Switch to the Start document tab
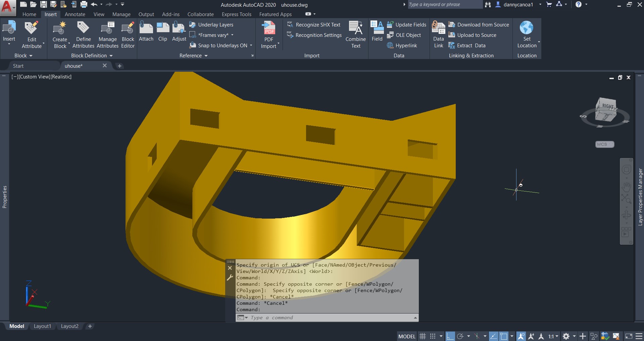Screen dimensions: 644x341 18,66
